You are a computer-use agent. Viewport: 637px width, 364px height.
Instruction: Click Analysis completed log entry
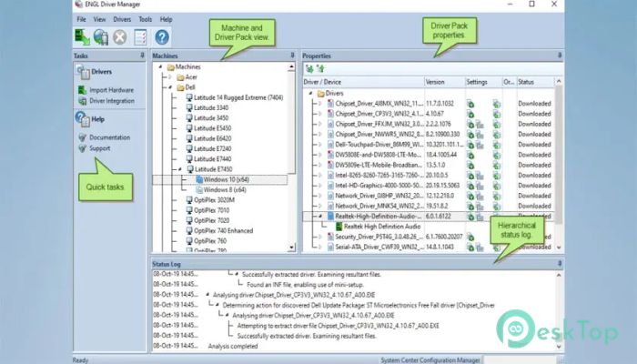tap(233, 346)
